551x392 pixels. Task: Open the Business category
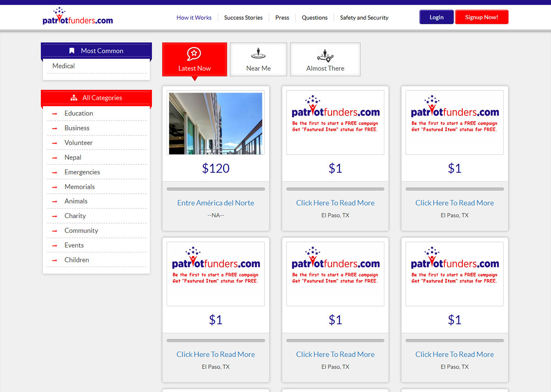pos(77,128)
